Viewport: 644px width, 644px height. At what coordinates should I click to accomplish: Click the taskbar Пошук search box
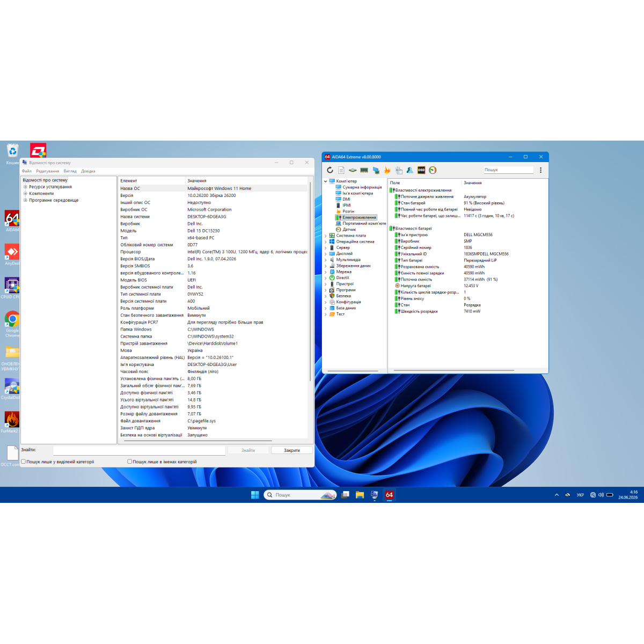(300, 495)
